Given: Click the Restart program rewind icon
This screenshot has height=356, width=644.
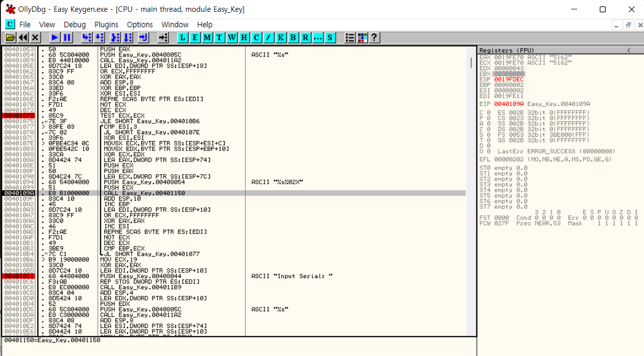Looking at the screenshot, I should 23,37.
